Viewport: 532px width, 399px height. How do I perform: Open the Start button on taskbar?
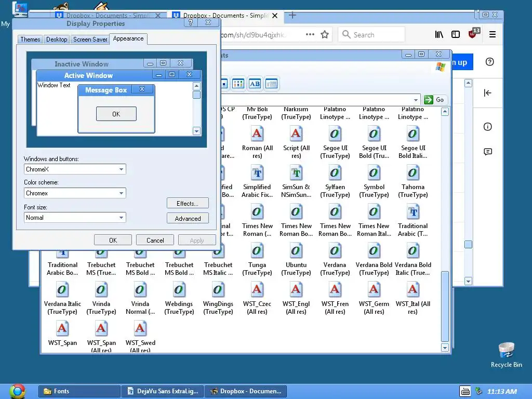pos(18,391)
